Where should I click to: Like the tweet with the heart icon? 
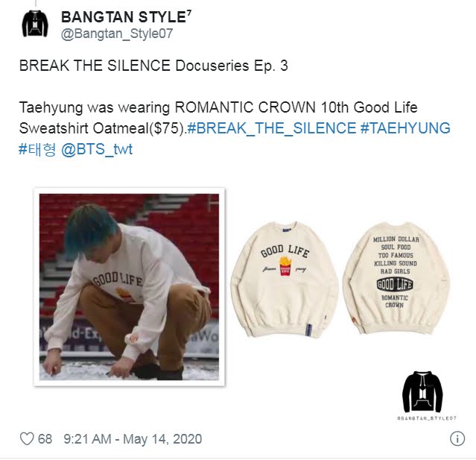(x=27, y=438)
